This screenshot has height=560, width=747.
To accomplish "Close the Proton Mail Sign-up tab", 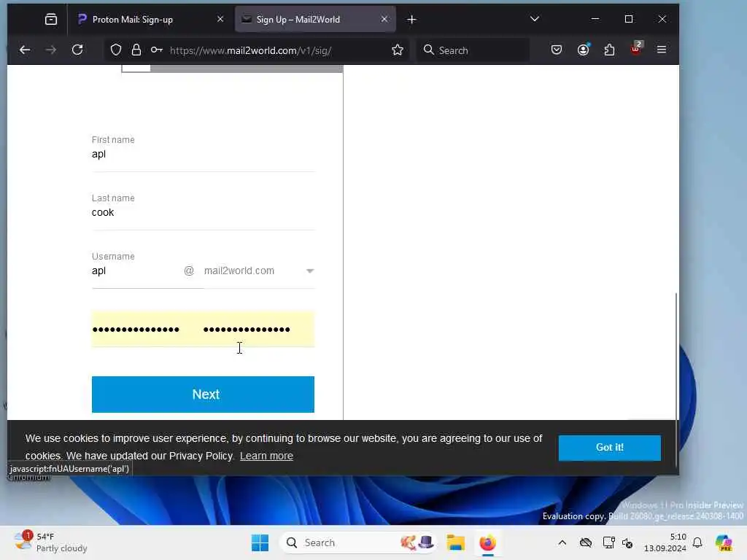I will pos(220,19).
